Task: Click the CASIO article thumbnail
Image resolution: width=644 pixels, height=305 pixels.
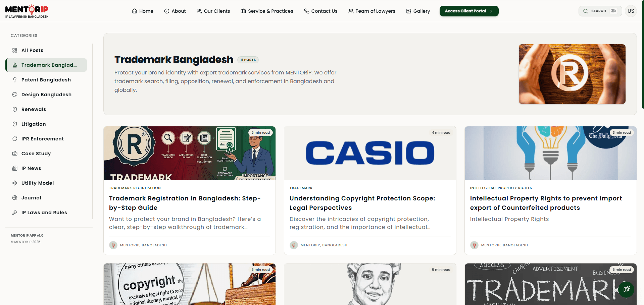Action: [x=370, y=153]
